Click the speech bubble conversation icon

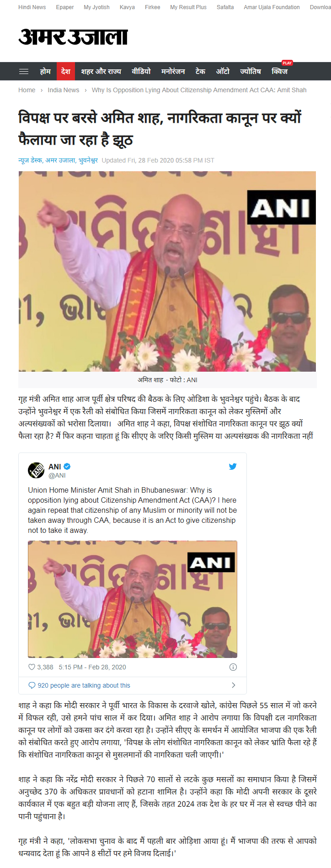32,685
